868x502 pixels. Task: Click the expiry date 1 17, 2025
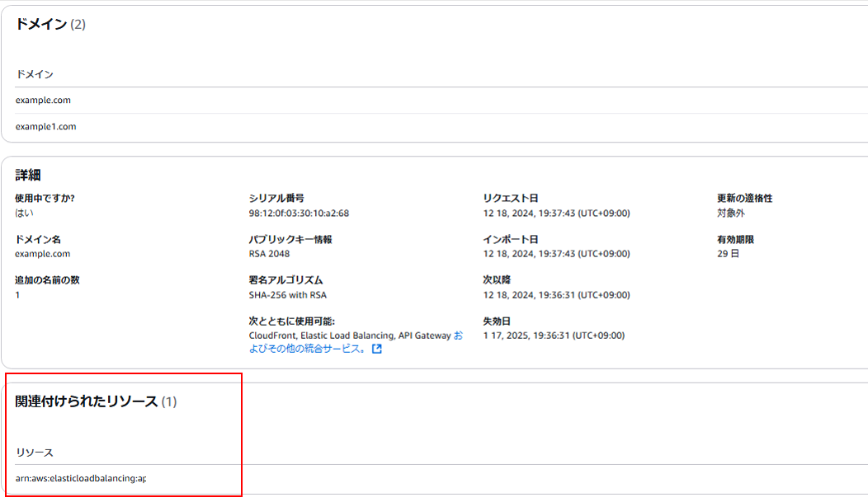(554, 335)
